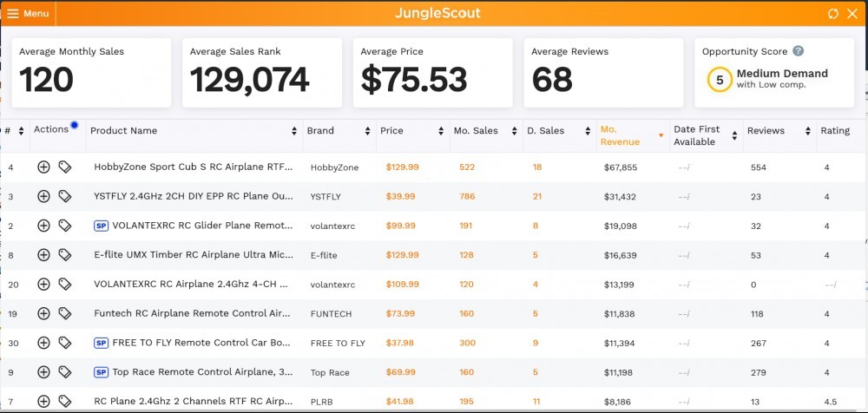The width and height of the screenshot is (868, 413).
Task: Click plus icon for FREE TO FLY row
Action: click(x=43, y=343)
